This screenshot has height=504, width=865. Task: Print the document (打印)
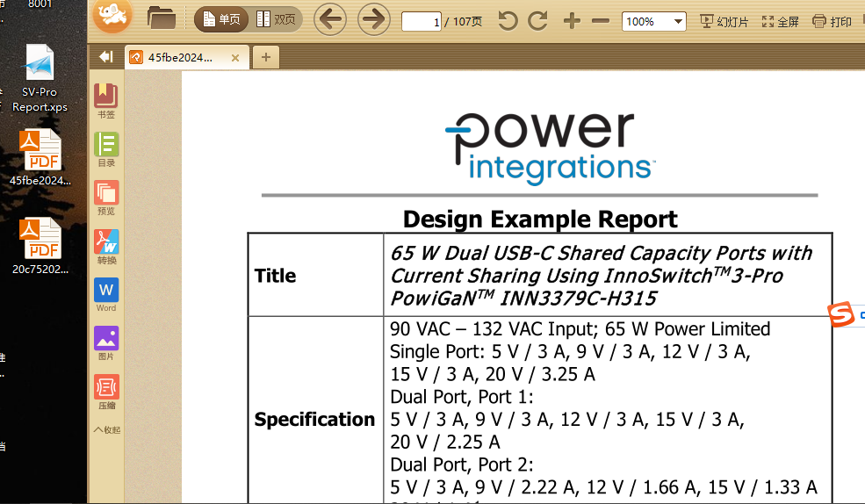tap(832, 21)
